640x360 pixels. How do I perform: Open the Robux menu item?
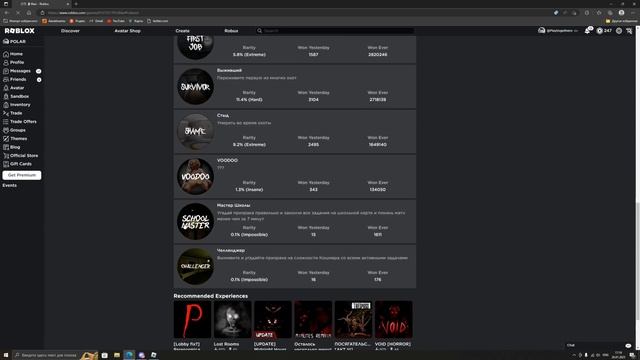(x=231, y=31)
